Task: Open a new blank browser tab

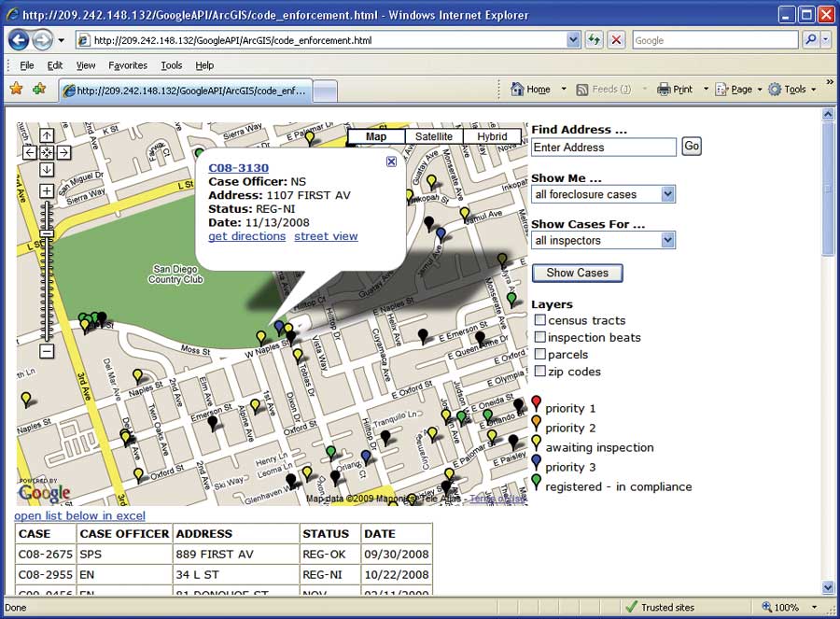Action: tap(325, 91)
